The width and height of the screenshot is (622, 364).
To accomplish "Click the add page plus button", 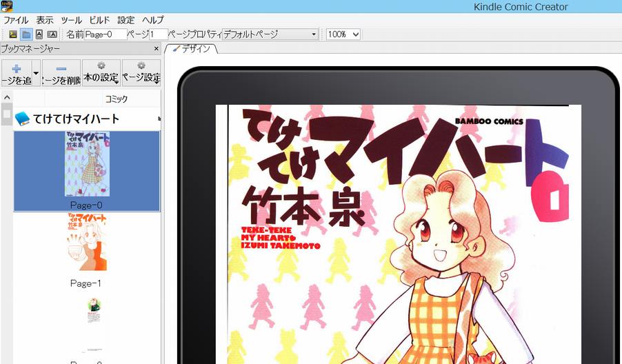I will tap(17, 73).
